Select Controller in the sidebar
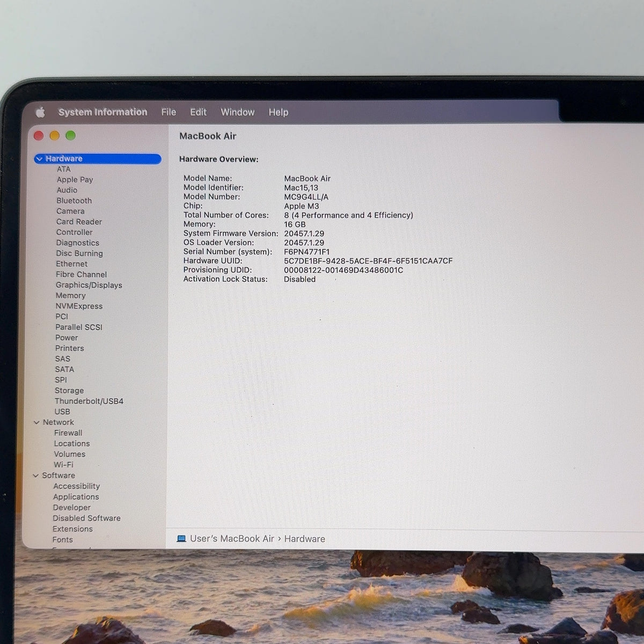Screen dimensions: 644x644 click(74, 232)
